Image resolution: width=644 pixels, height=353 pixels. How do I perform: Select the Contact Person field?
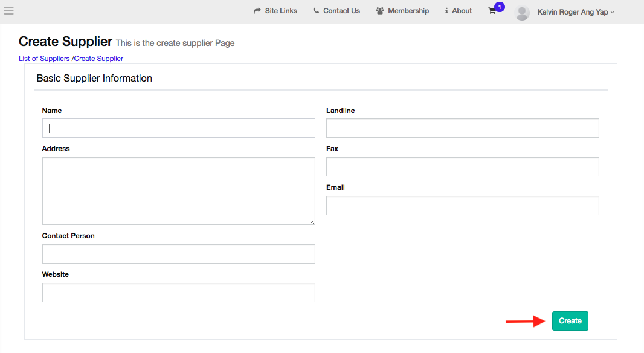[179, 254]
